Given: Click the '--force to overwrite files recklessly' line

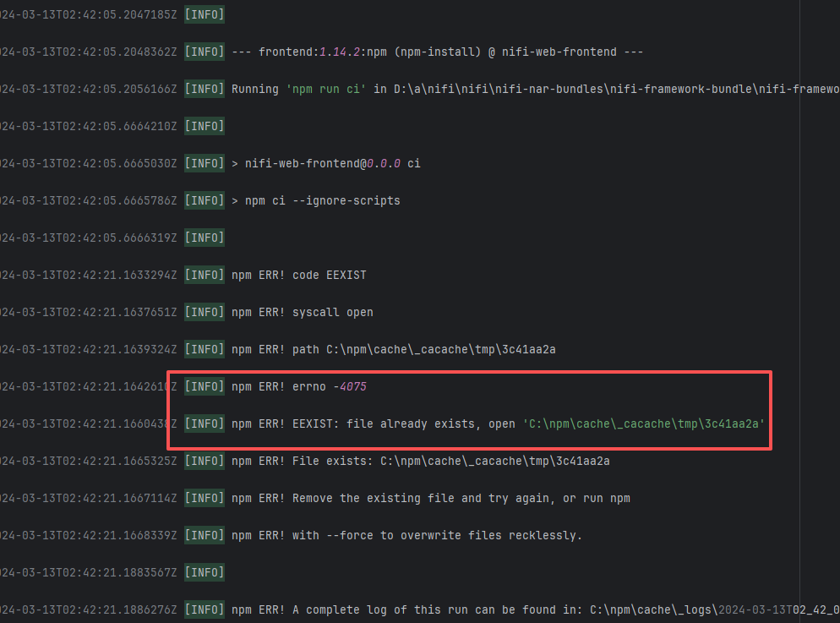Looking at the screenshot, I should click(x=437, y=535).
